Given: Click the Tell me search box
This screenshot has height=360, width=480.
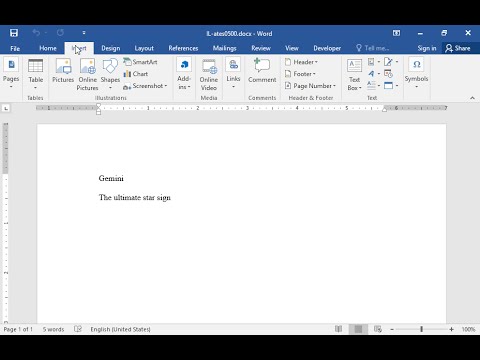Looking at the screenshot, I should [373, 48].
